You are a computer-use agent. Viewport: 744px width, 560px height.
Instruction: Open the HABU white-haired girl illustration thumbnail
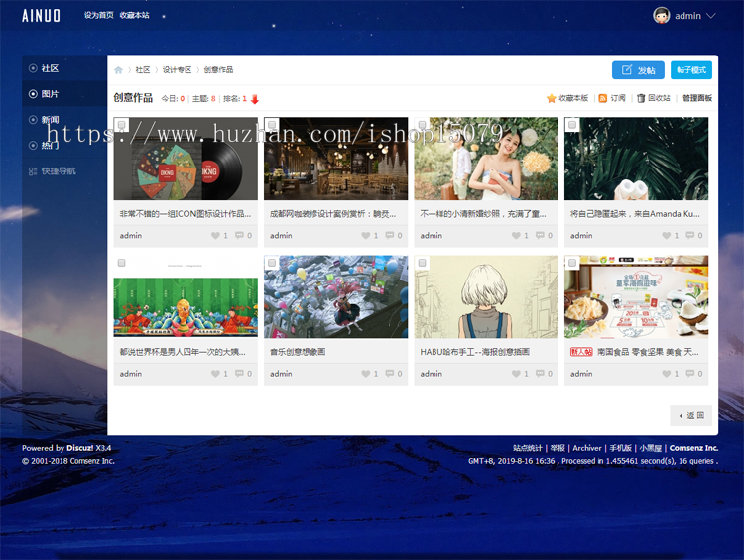pyautogui.click(x=486, y=296)
